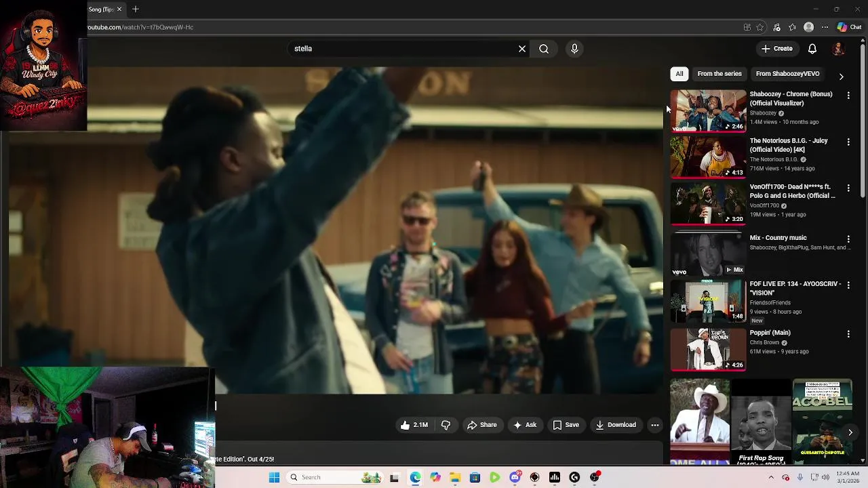Screen dimensions: 868x488
Task: Open Discord from the taskbar
Action: click(x=515, y=477)
